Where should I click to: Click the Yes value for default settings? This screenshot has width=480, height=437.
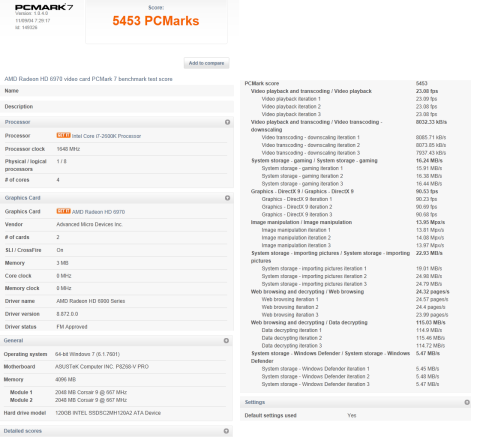pos(352,416)
